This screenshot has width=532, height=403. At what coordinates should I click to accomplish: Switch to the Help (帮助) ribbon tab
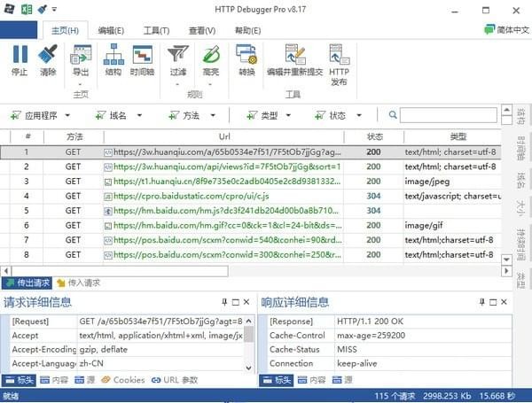248,31
